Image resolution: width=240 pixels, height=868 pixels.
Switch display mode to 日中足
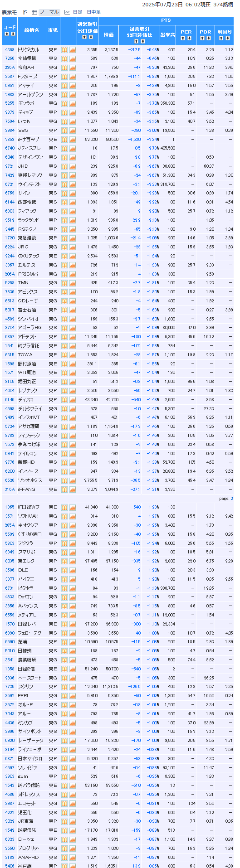(x=93, y=12)
